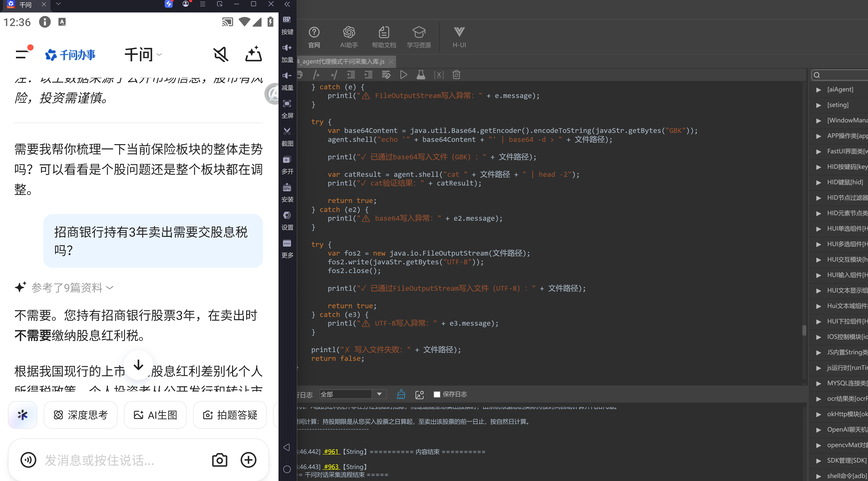
Task: Tap the asterisk sparkle quick action button
Action: point(22,415)
